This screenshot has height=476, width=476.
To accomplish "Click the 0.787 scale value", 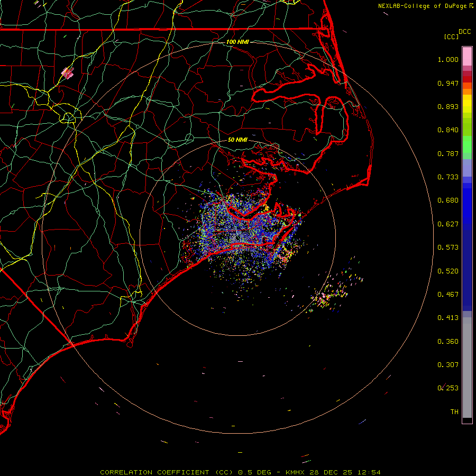I will click(x=448, y=153).
